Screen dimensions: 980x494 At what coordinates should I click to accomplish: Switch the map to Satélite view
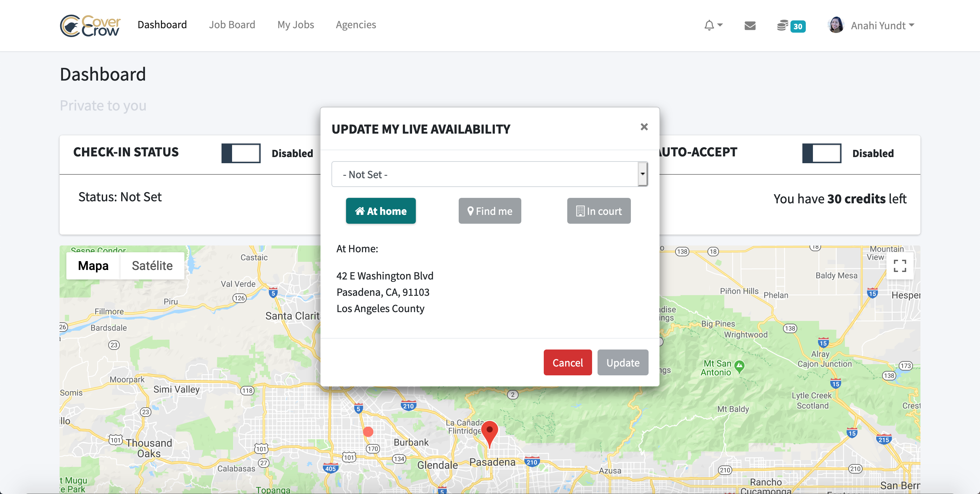[152, 266]
